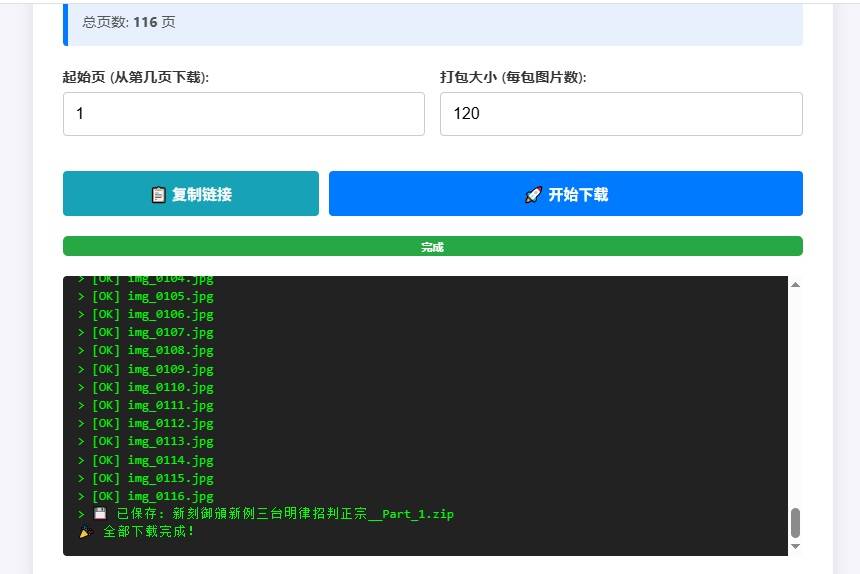The image size is (860, 574).
Task: Click the 总页数: 116 页 info text
Action: point(129,22)
